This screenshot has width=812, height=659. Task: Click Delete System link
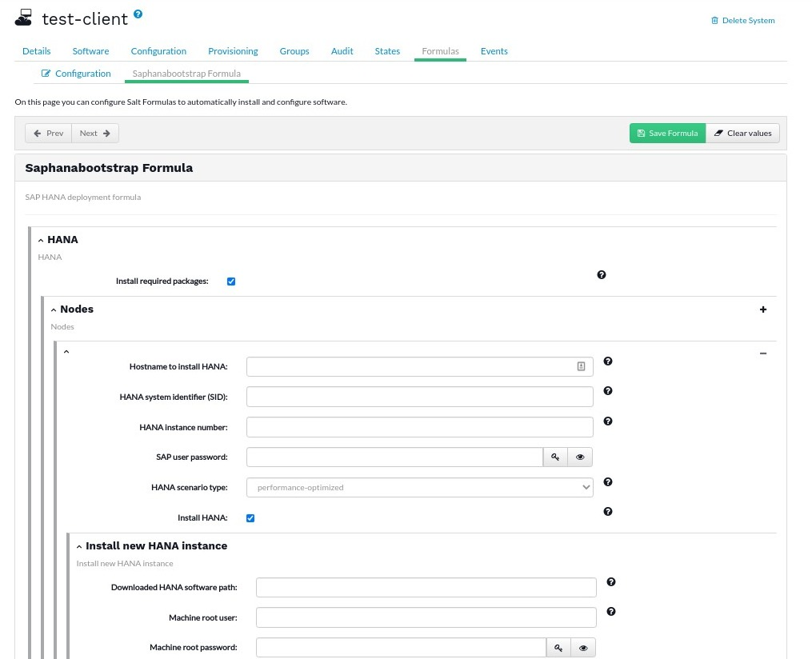pyautogui.click(x=742, y=21)
